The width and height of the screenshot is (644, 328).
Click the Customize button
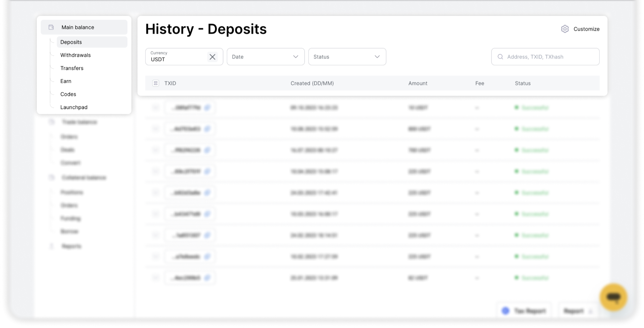580,29
